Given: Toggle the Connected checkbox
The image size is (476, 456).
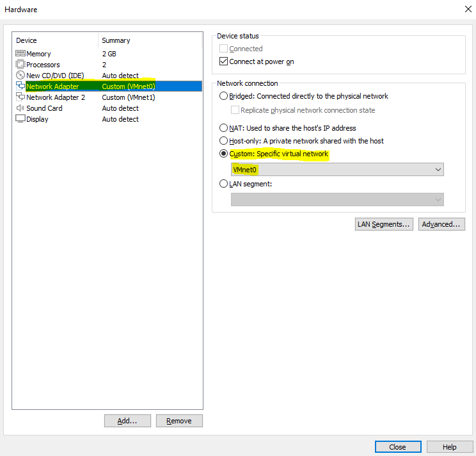Looking at the screenshot, I should coord(223,49).
